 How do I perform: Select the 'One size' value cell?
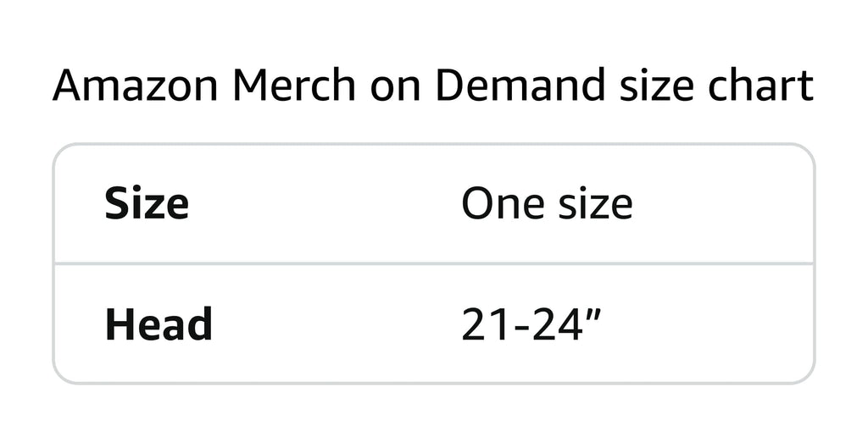tap(547, 204)
